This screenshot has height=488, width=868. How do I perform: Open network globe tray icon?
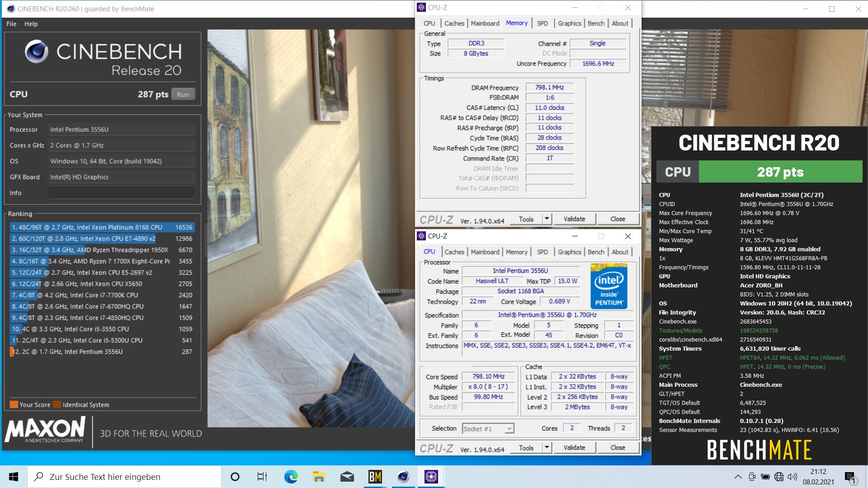pyautogui.click(x=779, y=477)
